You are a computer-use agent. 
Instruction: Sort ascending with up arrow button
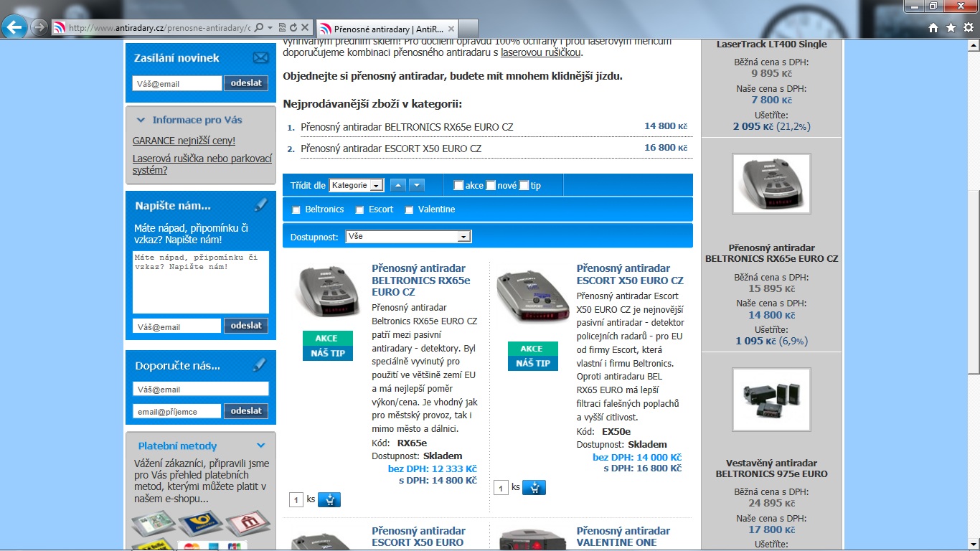pyautogui.click(x=398, y=185)
